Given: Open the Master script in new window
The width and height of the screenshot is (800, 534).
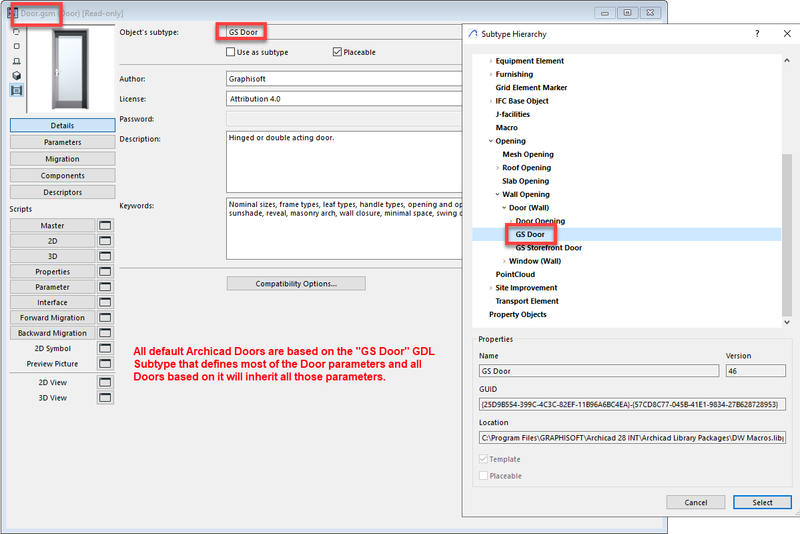Looking at the screenshot, I should [105, 225].
